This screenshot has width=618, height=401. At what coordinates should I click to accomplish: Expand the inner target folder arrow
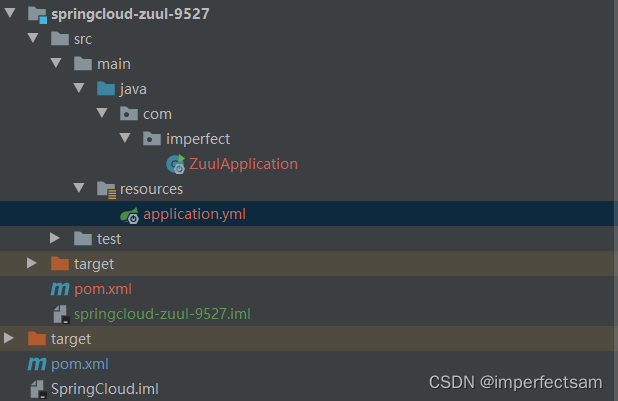pos(32,263)
